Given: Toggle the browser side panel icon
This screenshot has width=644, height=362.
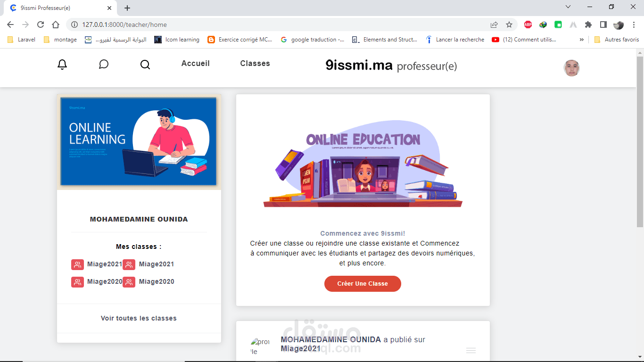Looking at the screenshot, I should pyautogui.click(x=603, y=25).
